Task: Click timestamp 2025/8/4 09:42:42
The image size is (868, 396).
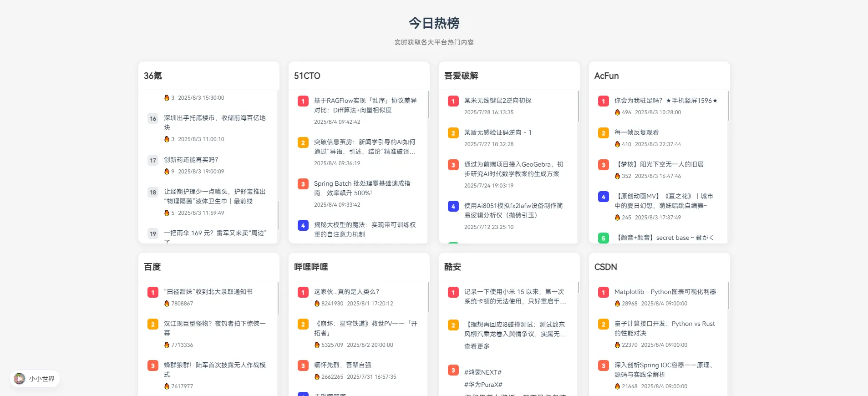Action: tap(337, 122)
